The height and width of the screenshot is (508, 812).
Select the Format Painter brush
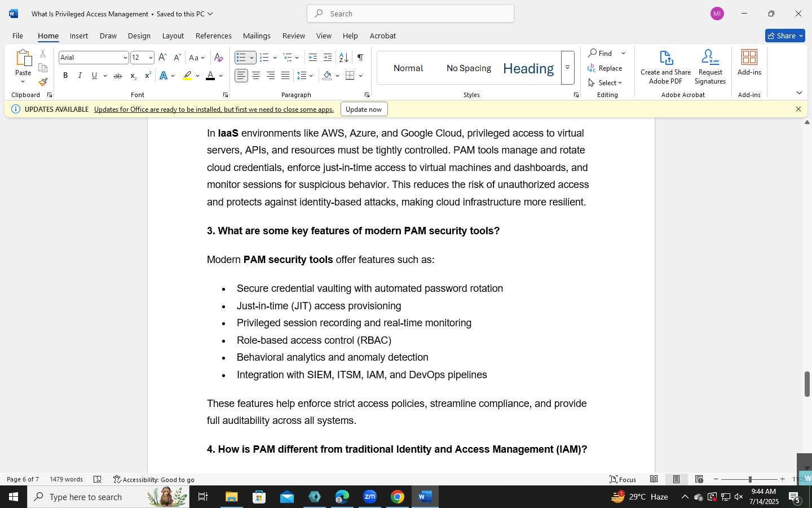(x=43, y=82)
